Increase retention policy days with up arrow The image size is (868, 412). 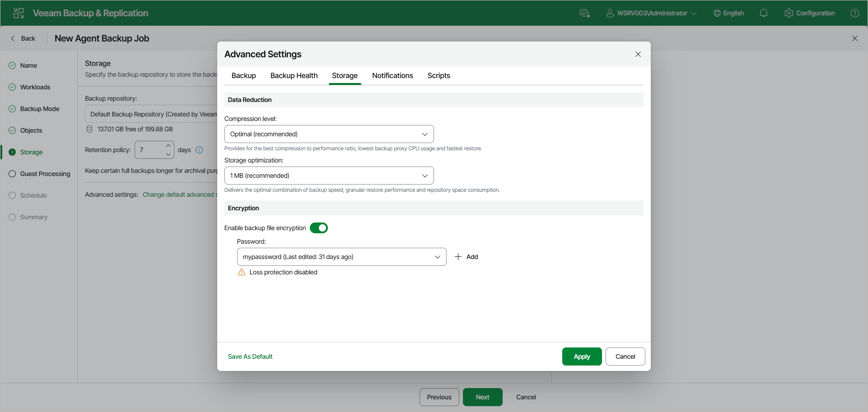[168, 145]
